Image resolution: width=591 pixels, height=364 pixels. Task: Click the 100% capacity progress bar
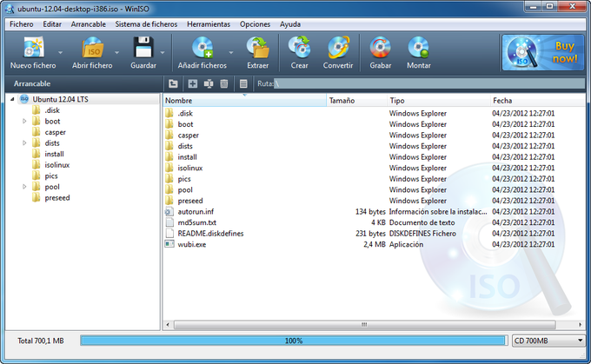pos(293,341)
